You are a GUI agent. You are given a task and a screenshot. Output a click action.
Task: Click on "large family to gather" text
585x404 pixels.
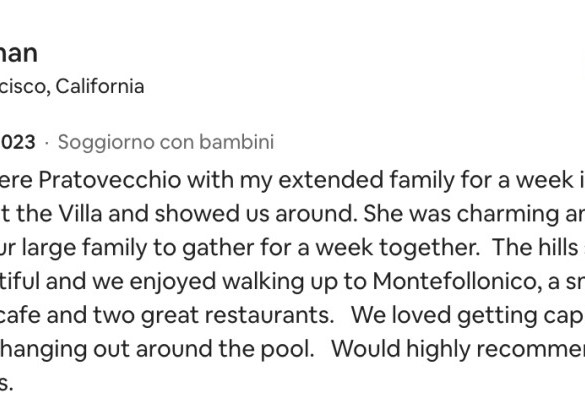[x=137, y=248]
